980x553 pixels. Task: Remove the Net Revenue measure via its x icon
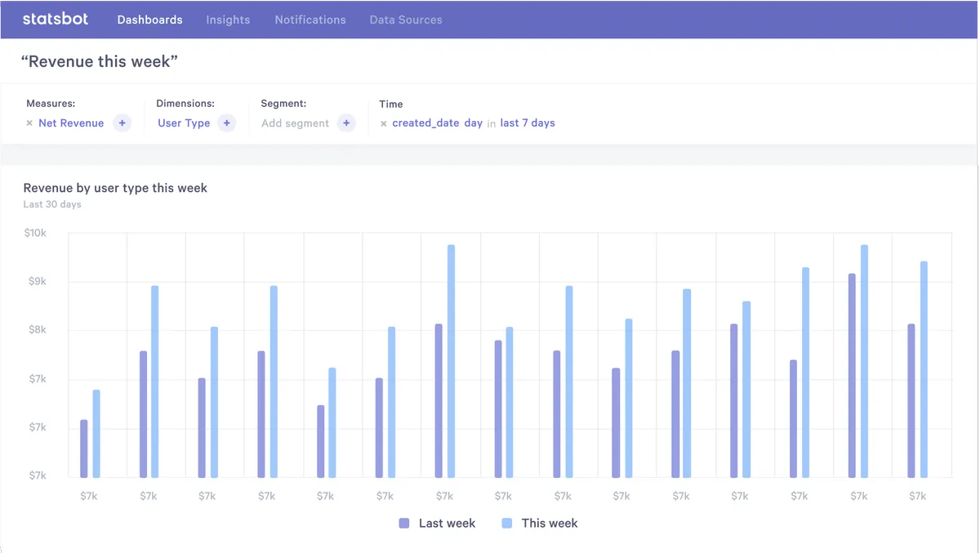pos(29,123)
